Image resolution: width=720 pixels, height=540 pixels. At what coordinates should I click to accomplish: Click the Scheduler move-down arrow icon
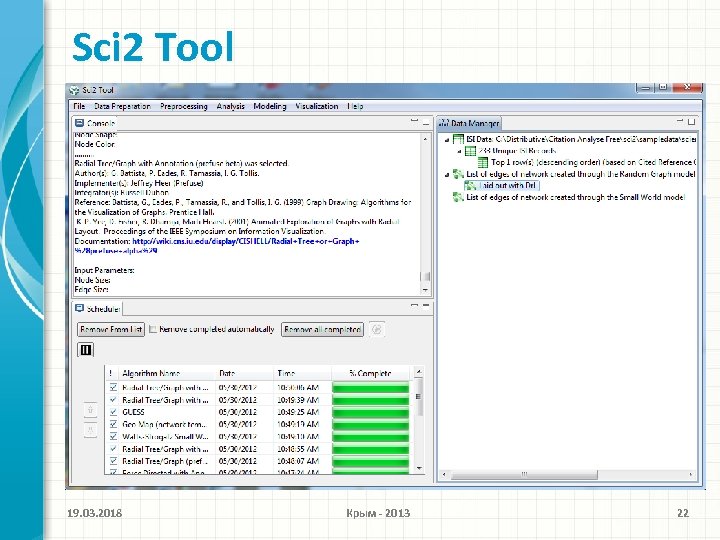coord(90,430)
